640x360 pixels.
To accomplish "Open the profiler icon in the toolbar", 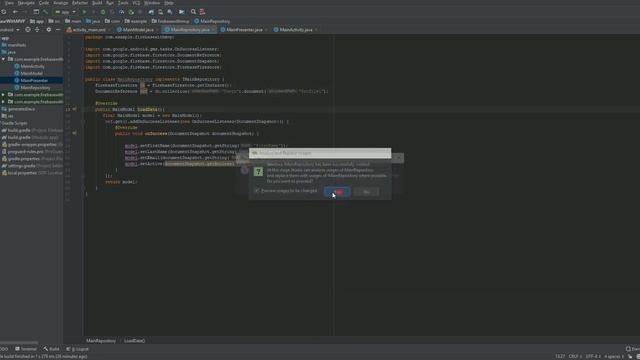I will (122, 12).
